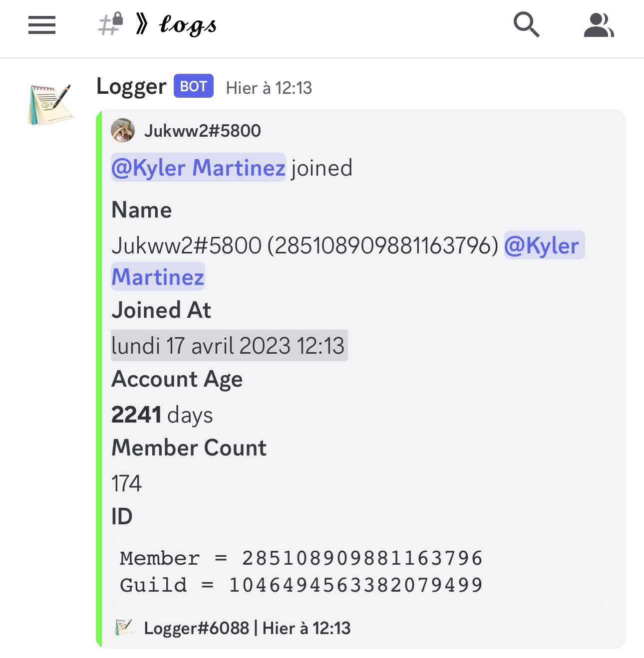
Task: Click the Member Count value 174
Action: click(x=126, y=483)
